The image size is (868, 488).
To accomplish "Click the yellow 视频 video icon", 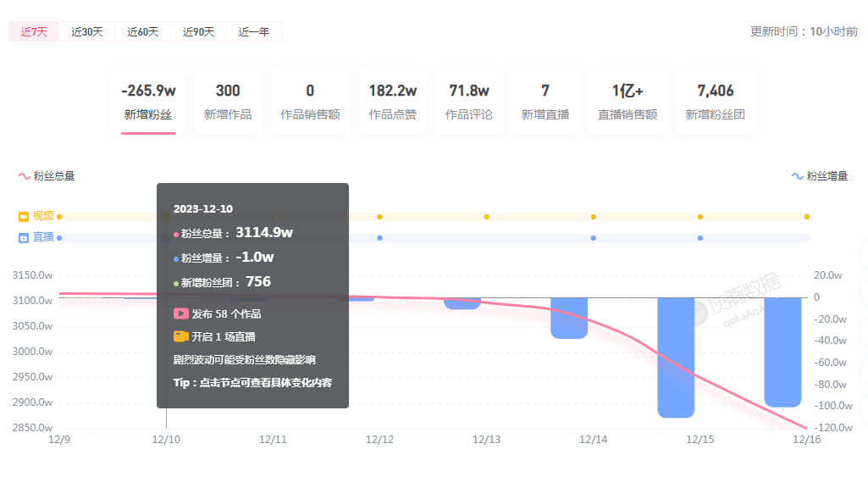I will click(x=24, y=216).
